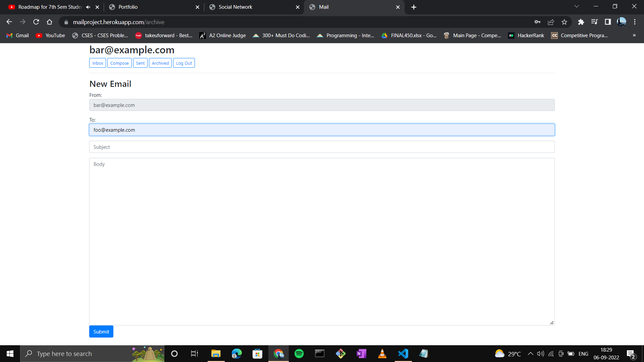The image size is (644, 362).
Task: Open the A2 Online Judge bookmark
Action: (x=222, y=35)
